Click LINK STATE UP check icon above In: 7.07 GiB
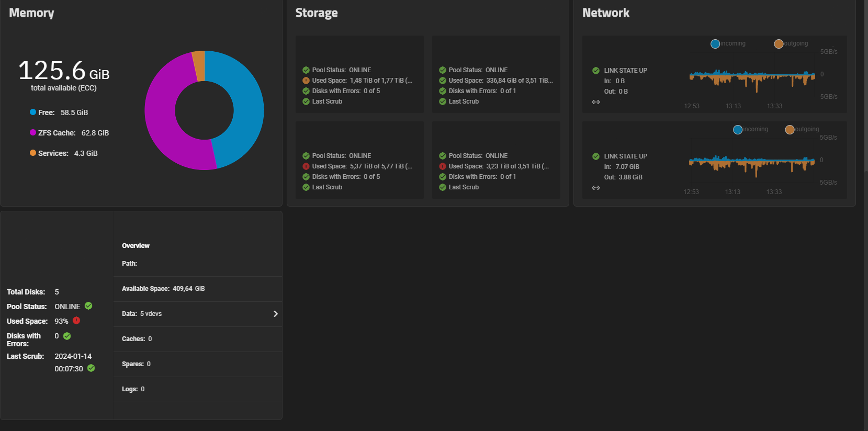The height and width of the screenshot is (431, 868). tap(596, 156)
